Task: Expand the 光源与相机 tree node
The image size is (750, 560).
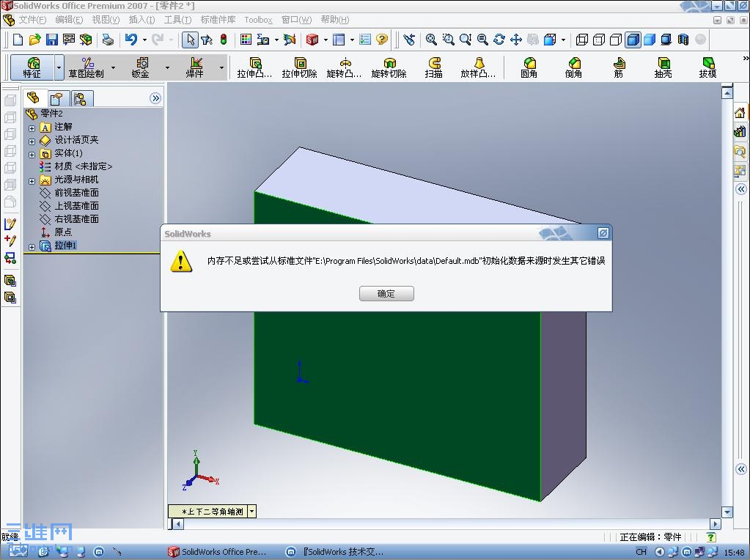Action: click(x=32, y=181)
